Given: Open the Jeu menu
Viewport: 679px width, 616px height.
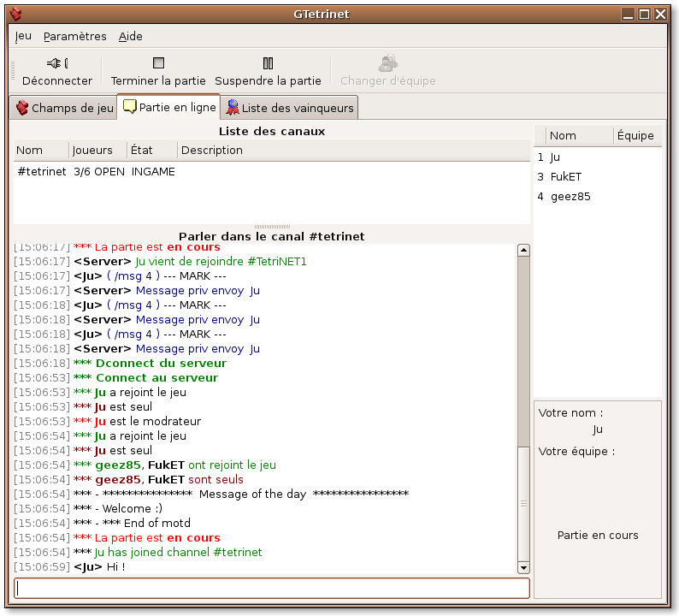Looking at the screenshot, I should (23, 37).
